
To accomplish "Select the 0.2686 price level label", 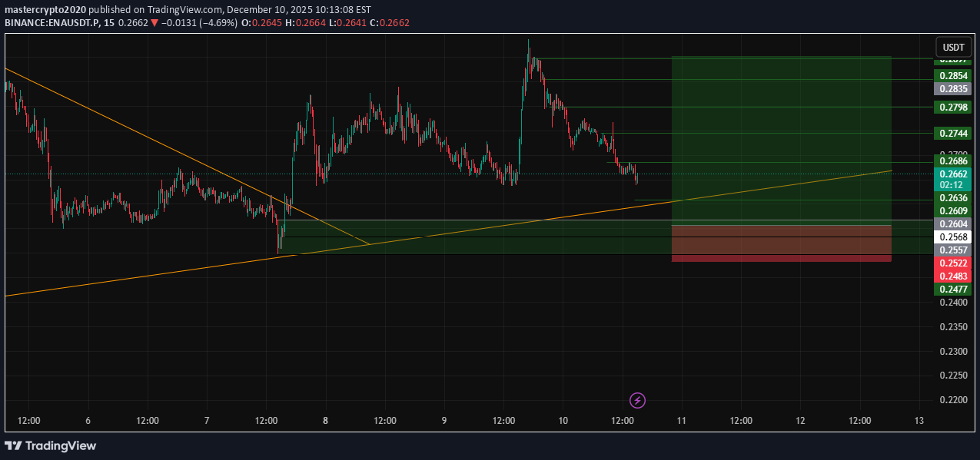I will [x=952, y=161].
